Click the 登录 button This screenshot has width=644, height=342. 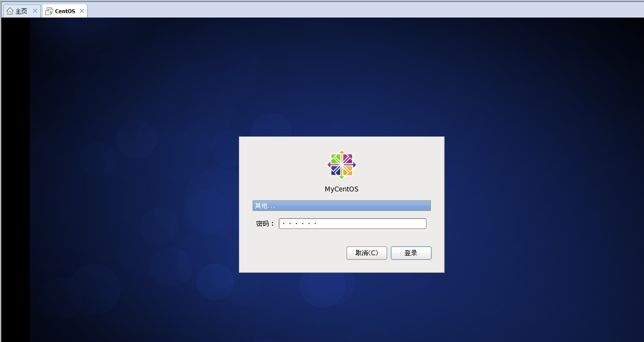(x=411, y=253)
